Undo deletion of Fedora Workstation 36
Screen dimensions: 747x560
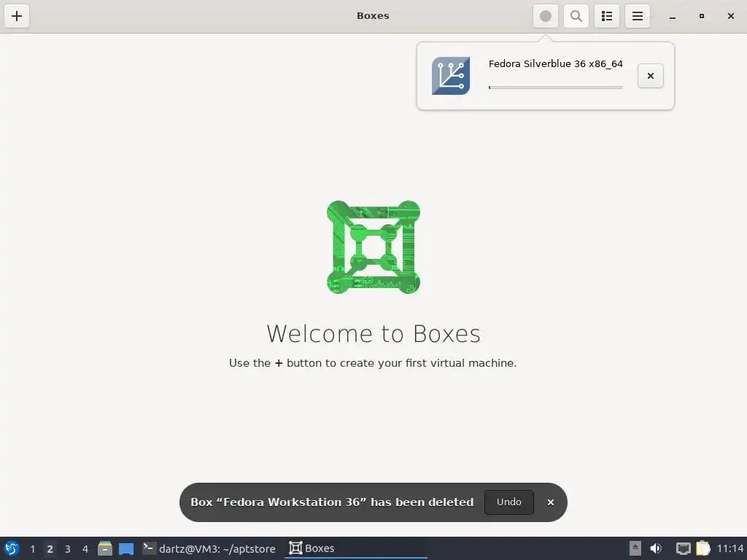click(508, 502)
